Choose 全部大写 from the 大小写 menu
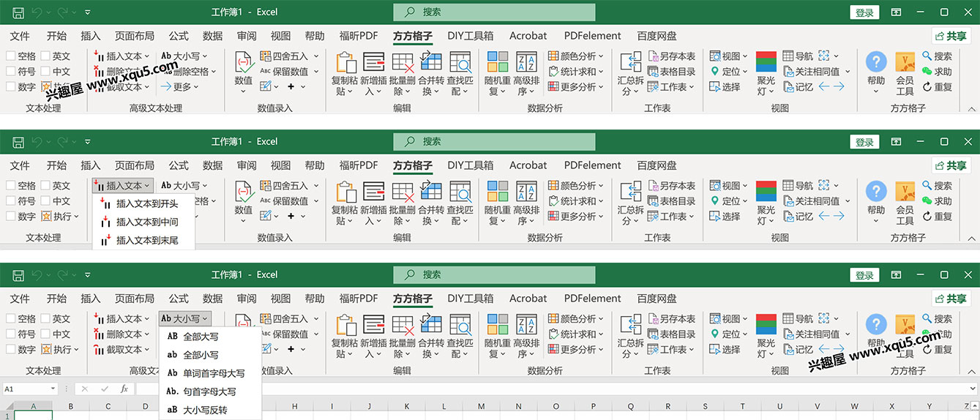The width and height of the screenshot is (980, 420). tap(210, 337)
